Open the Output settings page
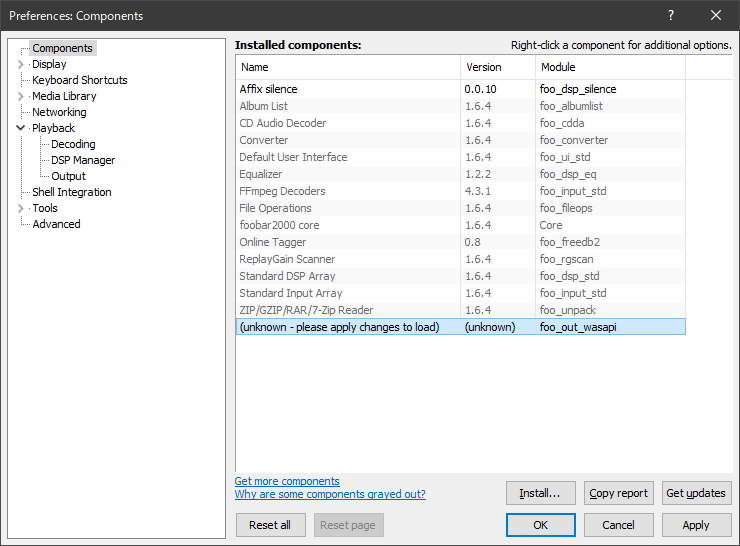The height and width of the screenshot is (546, 740). tap(68, 176)
